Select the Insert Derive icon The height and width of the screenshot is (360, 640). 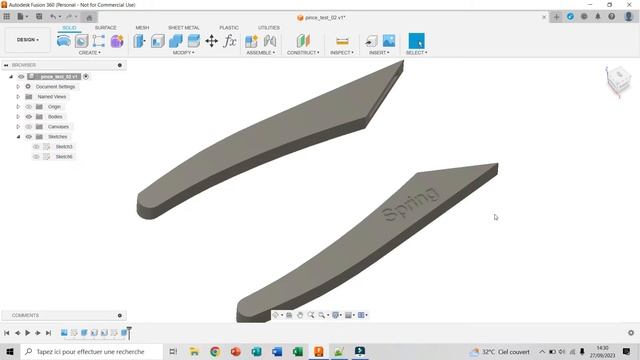[x=371, y=41]
